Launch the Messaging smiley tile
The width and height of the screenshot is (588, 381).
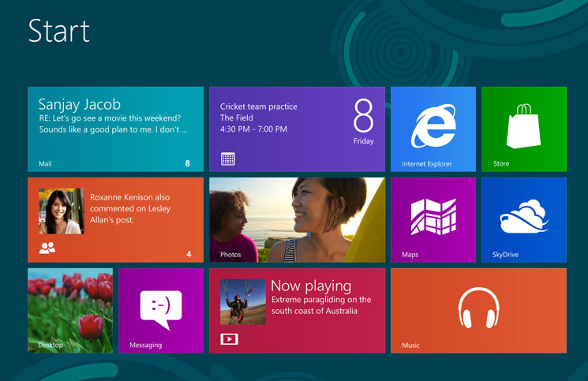pos(161,311)
